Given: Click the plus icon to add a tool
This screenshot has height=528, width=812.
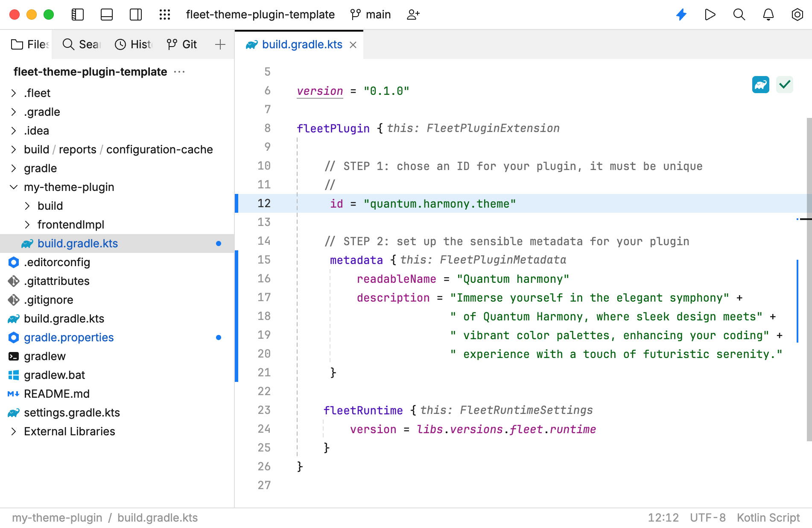Looking at the screenshot, I should 220,44.
